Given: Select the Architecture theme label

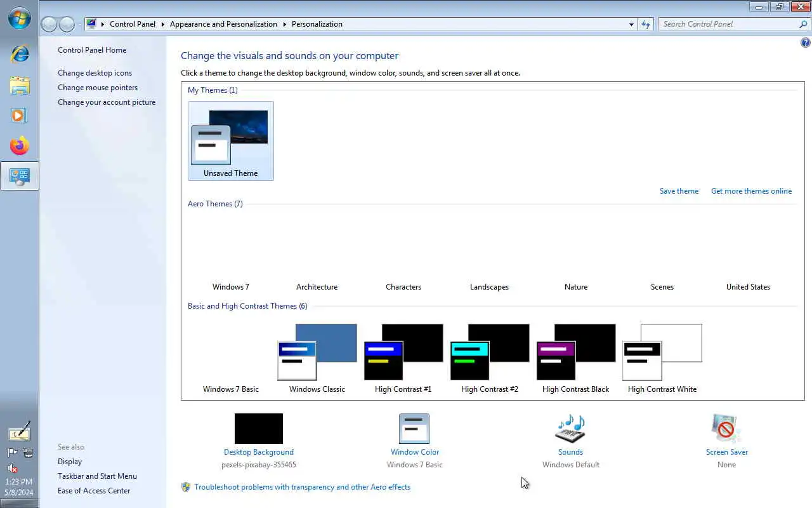Looking at the screenshot, I should (317, 287).
